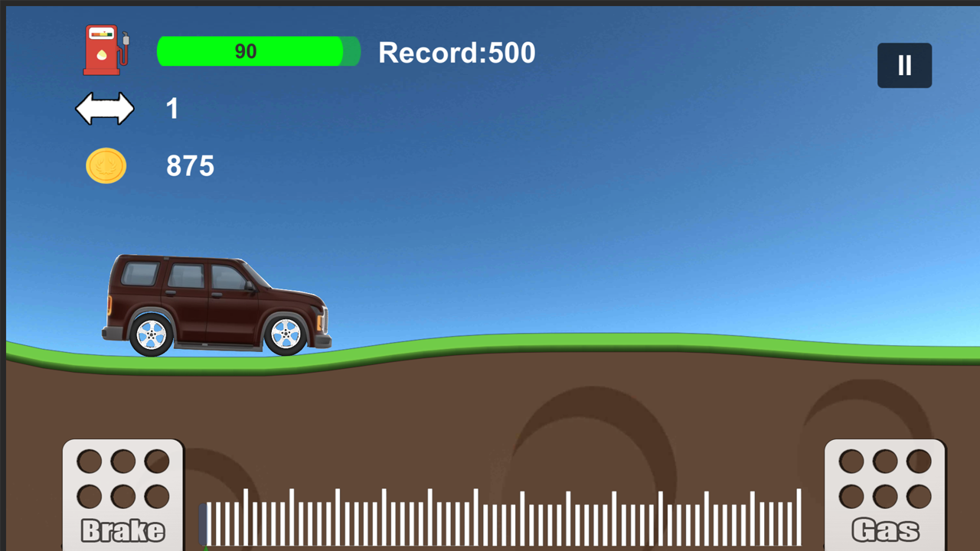Click the car's front wheel

286,334
